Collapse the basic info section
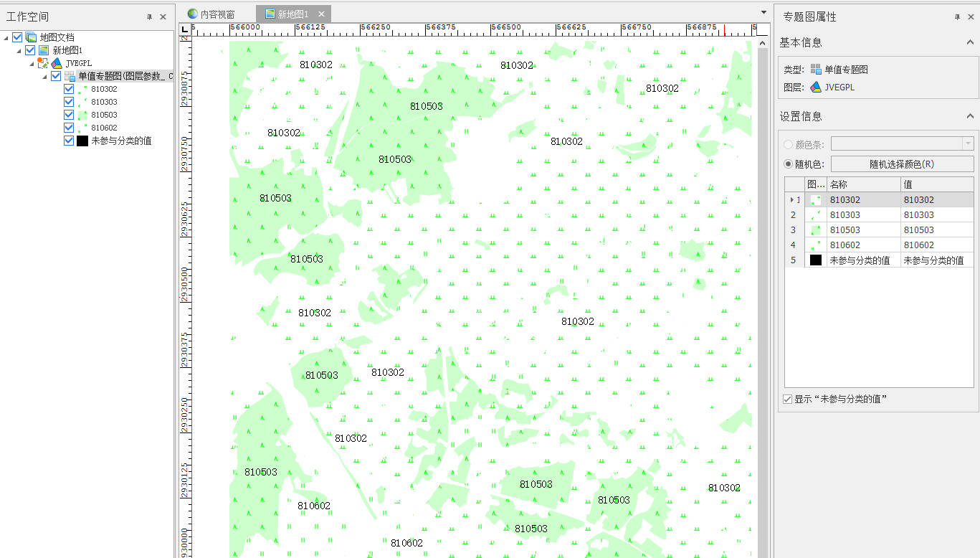The width and height of the screenshot is (980, 558). [970, 43]
